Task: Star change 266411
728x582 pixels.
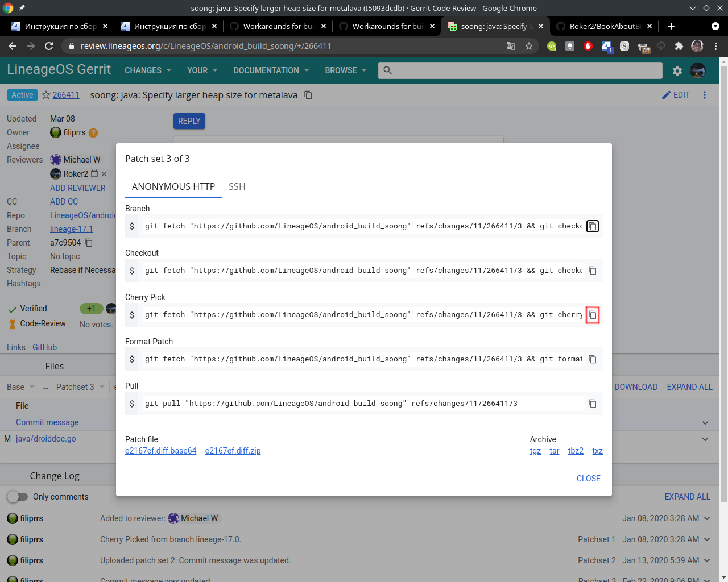Action: (46, 95)
